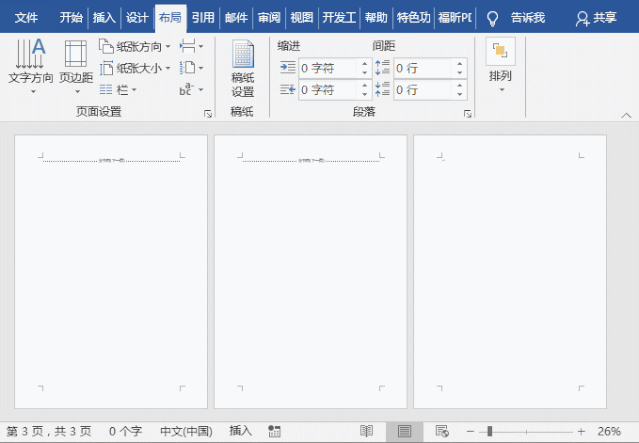Screen dimensions: 639x443
Task: Click the zoom in plus button
Action: coord(582,431)
